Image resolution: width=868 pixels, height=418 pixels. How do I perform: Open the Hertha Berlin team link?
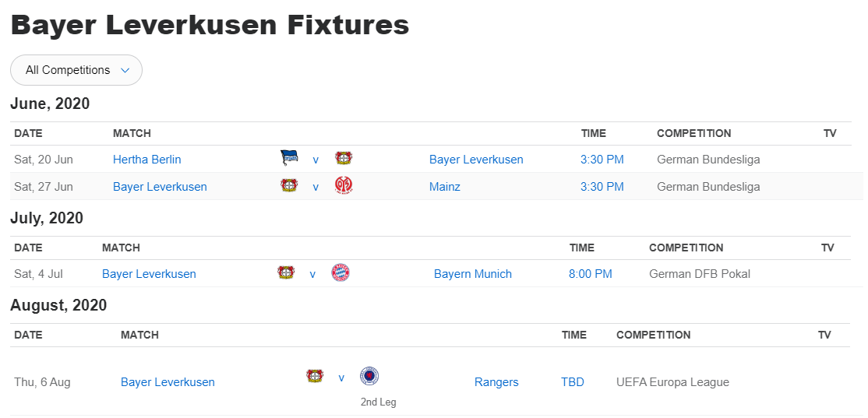[146, 160]
